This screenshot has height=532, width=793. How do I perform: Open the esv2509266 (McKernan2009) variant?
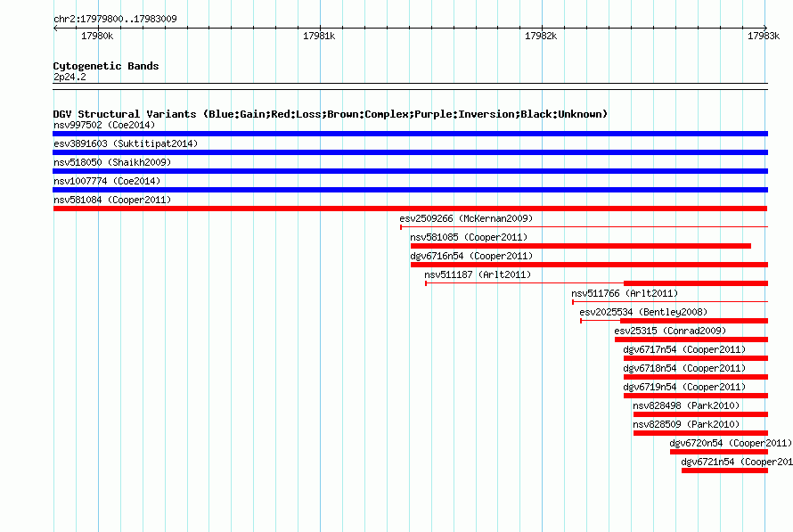466,218
